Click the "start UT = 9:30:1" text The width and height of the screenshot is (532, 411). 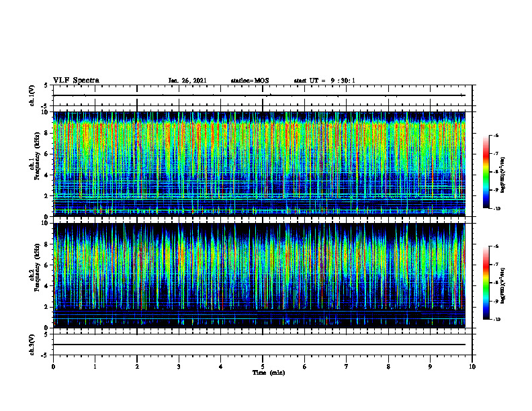click(x=324, y=81)
